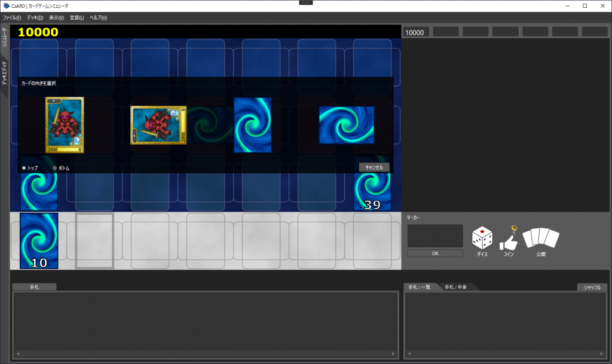Maximize the CzARD window
This screenshot has height=364, width=612.
(x=585, y=6)
